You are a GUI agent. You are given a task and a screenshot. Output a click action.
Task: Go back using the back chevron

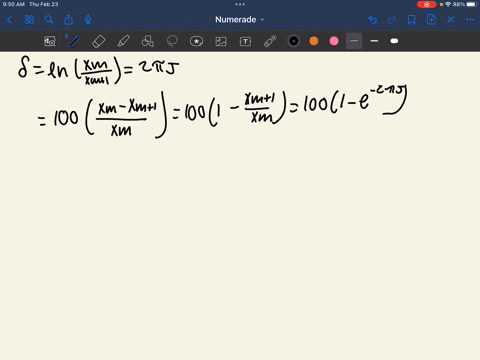coord(10,20)
